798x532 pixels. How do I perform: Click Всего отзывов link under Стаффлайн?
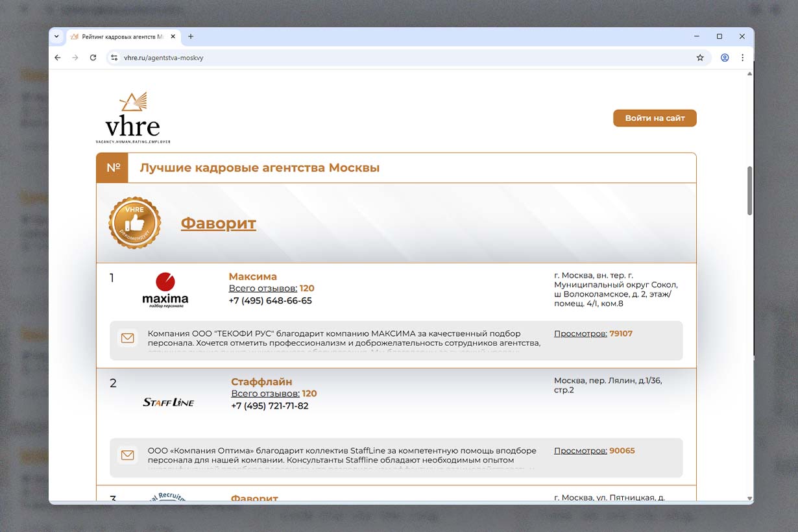(265, 393)
